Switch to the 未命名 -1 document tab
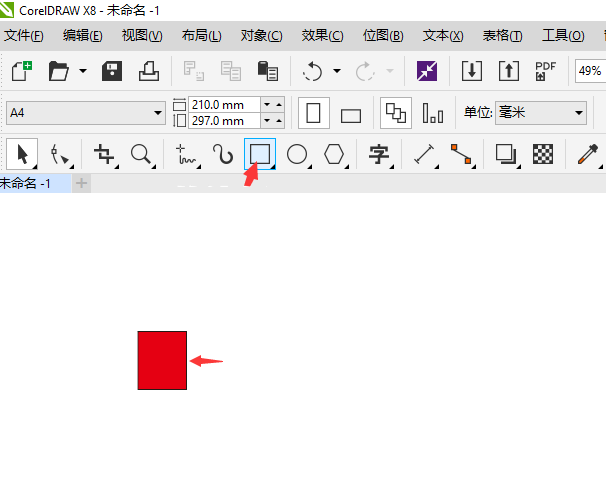The height and width of the screenshot is (480, 606). pos(35,183)
